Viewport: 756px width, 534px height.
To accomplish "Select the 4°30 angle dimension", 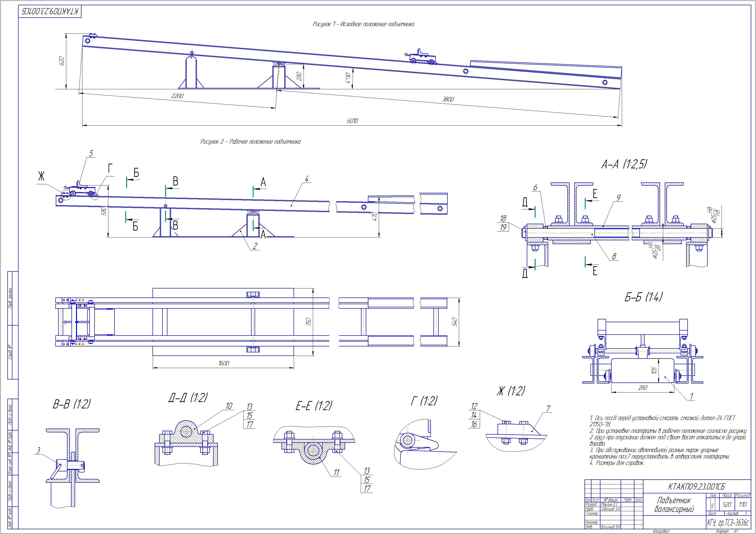I will point(348,78).
